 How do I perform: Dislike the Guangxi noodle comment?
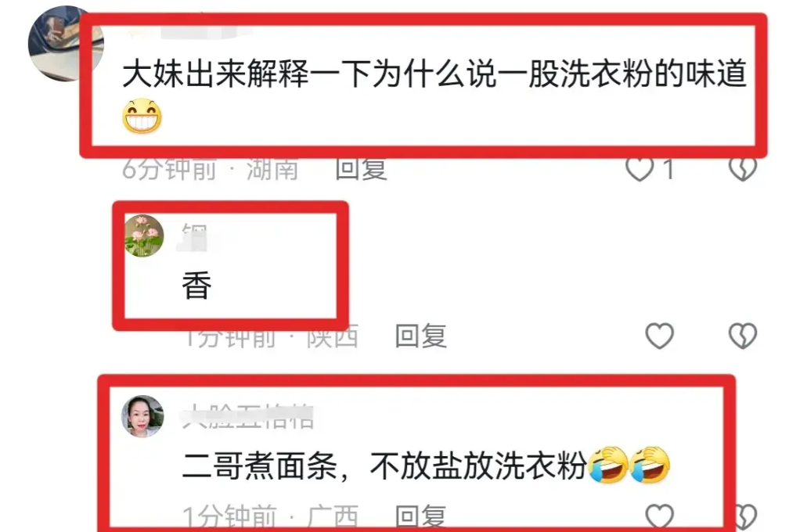pos(744,517)
